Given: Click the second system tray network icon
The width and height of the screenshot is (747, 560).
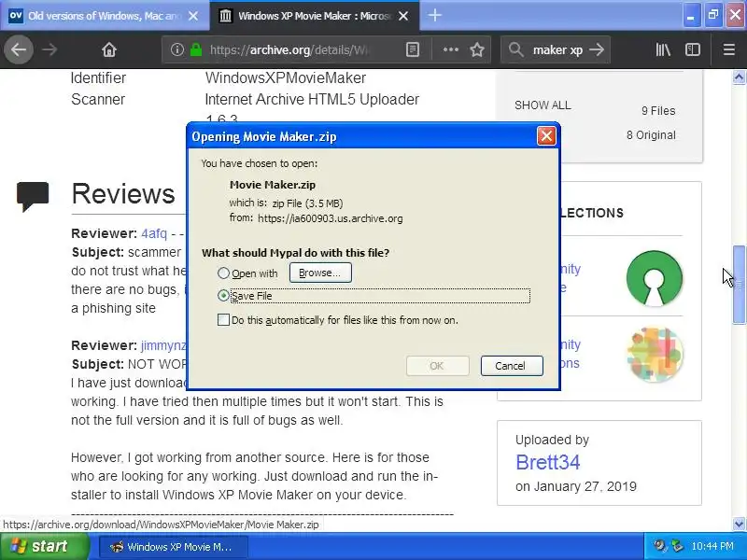Looking at the screenshot, I should pyautogui.click(x=677, y=546).
